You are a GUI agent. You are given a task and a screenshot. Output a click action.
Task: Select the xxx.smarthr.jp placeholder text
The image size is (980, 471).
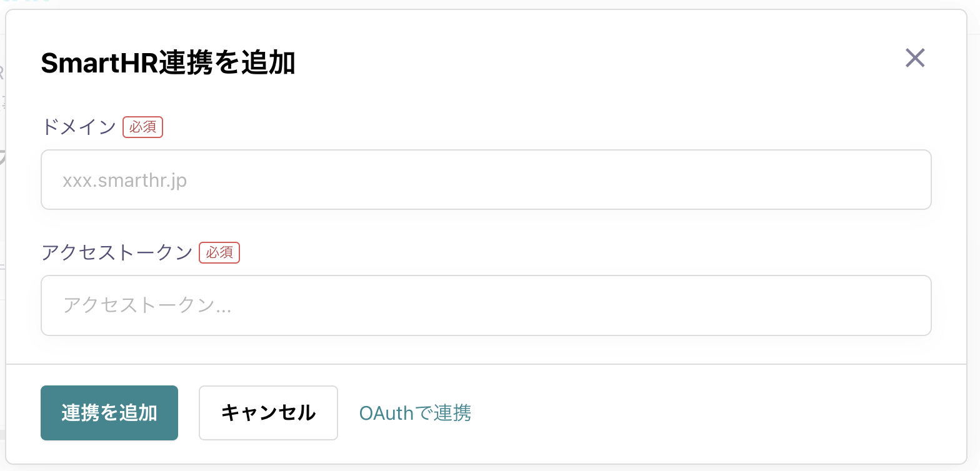coord(125,181)
